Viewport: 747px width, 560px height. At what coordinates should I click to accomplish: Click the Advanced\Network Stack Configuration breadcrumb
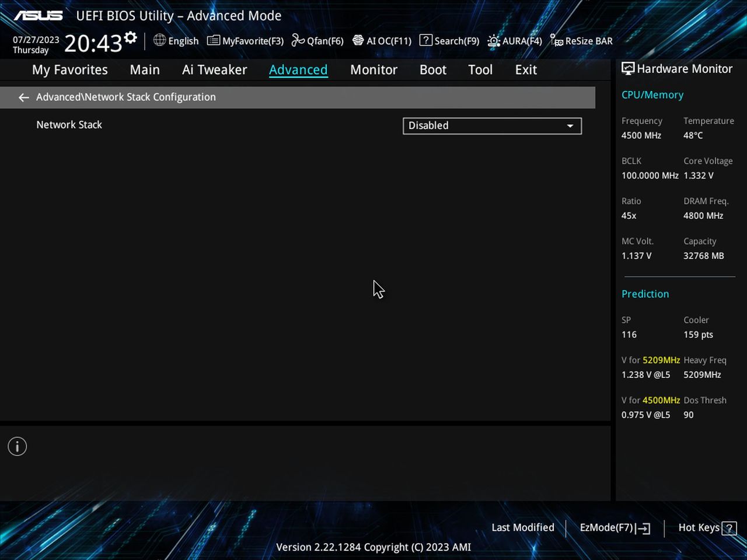126,97
